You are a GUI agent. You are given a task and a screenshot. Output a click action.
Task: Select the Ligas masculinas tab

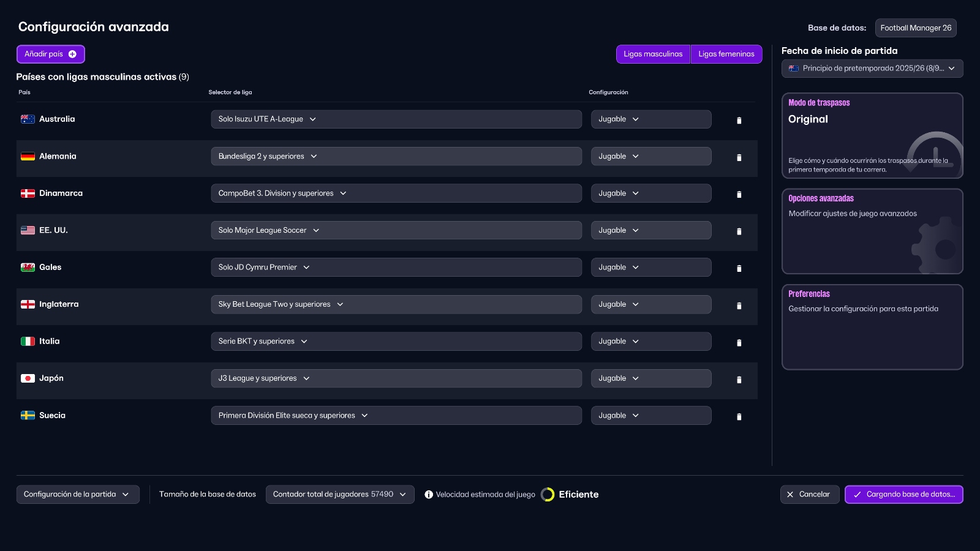653,54
